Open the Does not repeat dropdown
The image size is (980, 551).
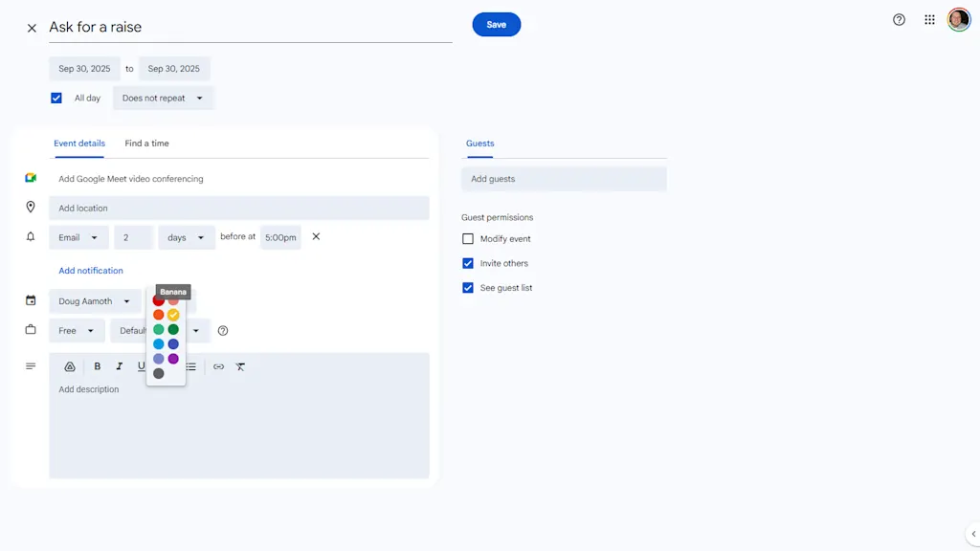point(163,98)
